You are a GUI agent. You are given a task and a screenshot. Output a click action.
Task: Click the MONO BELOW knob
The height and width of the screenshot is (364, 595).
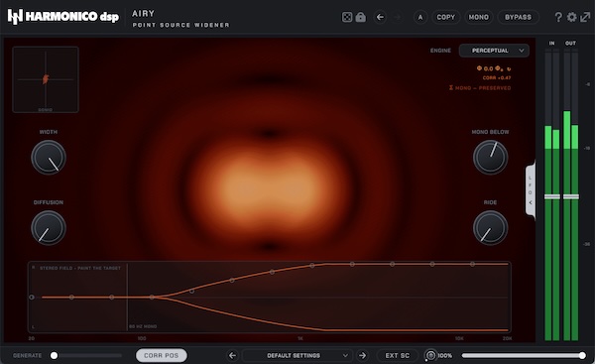click(x=490, y=157)
